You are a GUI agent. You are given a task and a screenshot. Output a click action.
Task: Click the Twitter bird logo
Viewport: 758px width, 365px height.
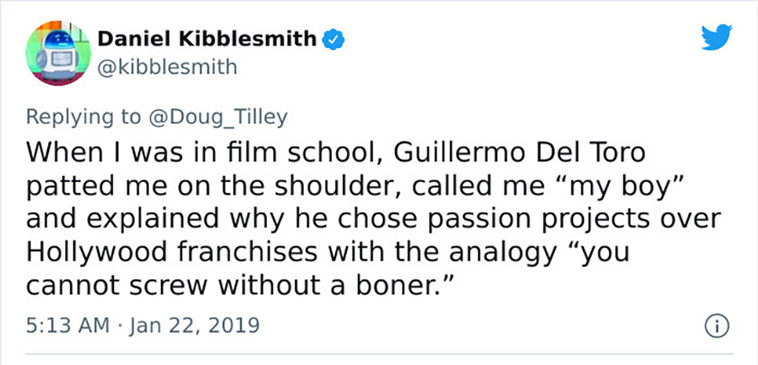tap(717, 37)
